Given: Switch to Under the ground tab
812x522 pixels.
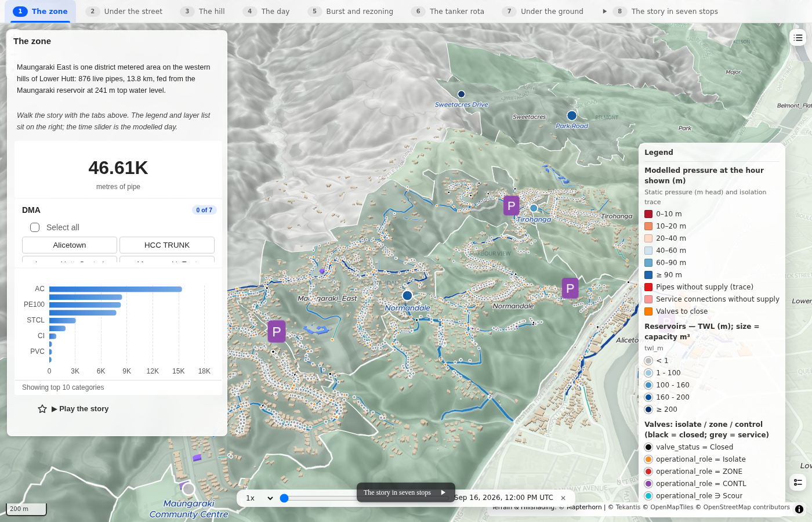Looking at the screenshot, I should point(543,12).
